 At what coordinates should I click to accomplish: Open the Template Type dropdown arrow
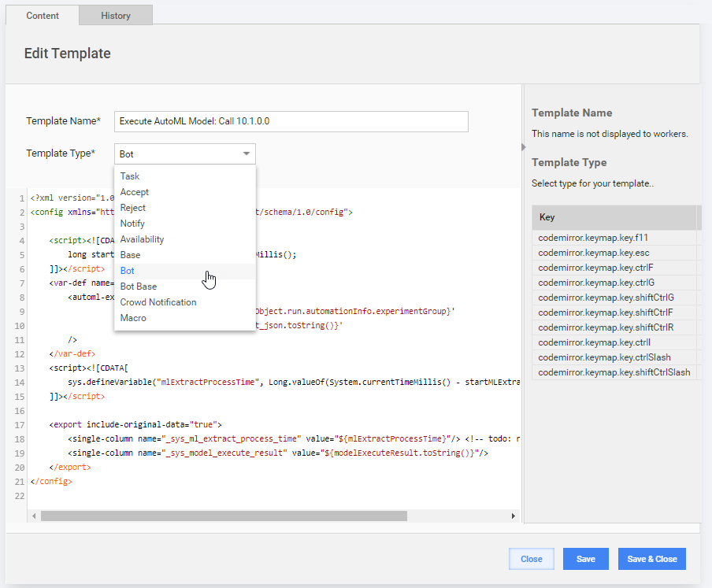[x=246, y=153]
